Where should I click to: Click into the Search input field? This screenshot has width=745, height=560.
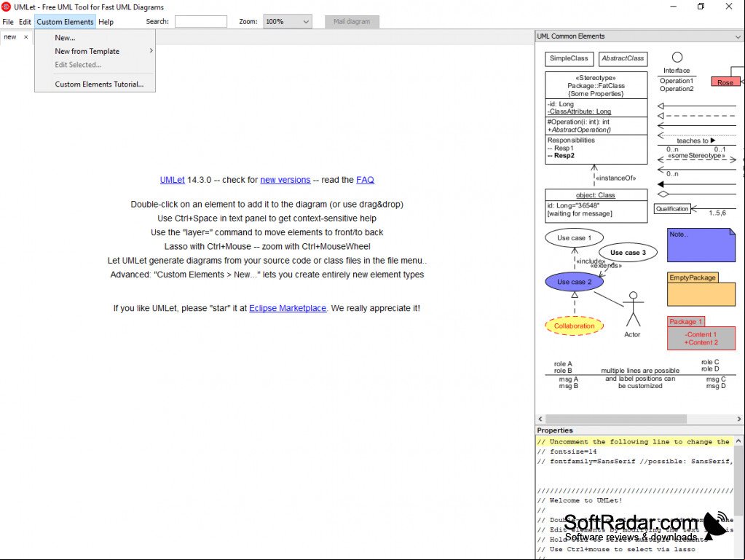(201, 21)
